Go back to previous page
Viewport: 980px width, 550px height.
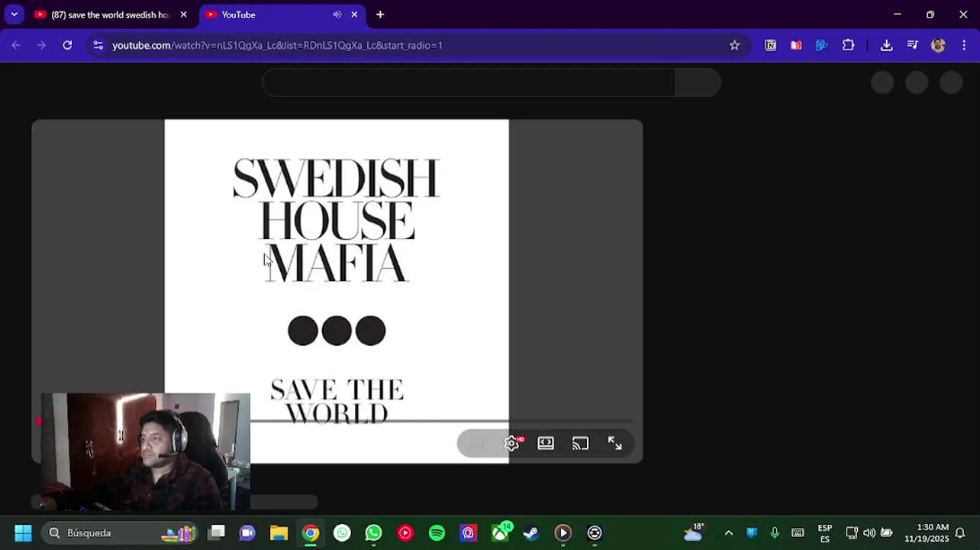[x=16, y=46]
